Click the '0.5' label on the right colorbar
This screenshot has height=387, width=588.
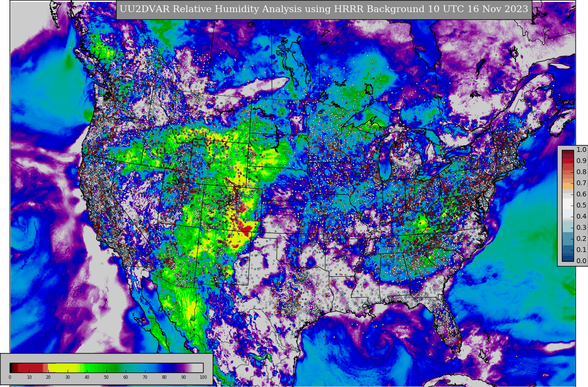(x=581, y=206)
